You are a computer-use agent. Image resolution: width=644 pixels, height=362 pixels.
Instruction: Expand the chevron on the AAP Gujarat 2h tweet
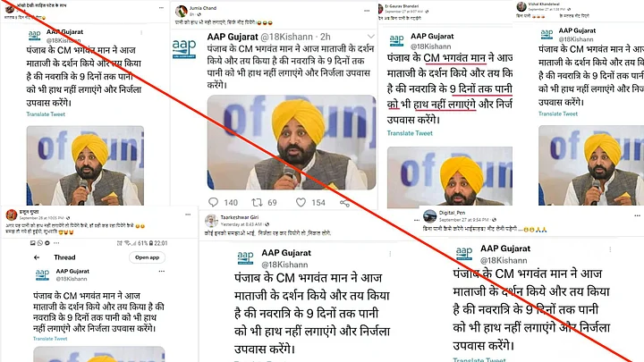[x=371, y=37]
